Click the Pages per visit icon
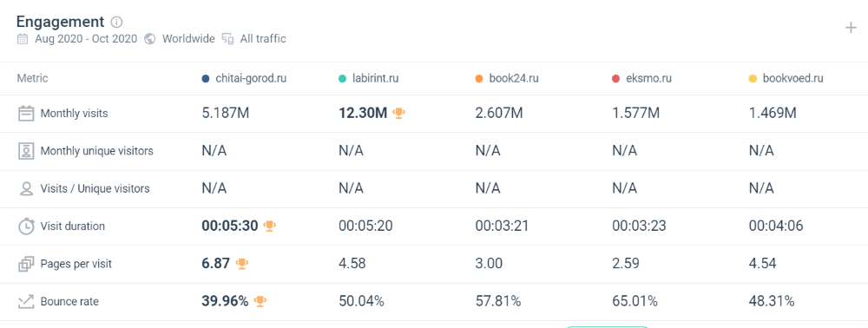The height and width of the screenshot is (328, 868). (26, 264)
